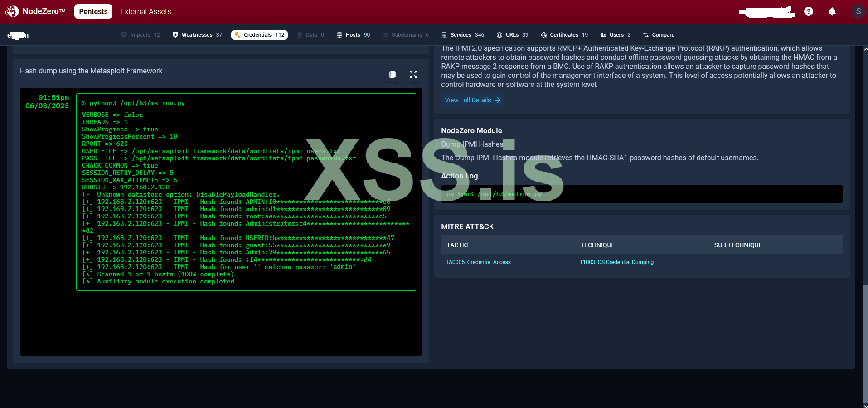Copy the hash dump output

click(x=393, y=74)
